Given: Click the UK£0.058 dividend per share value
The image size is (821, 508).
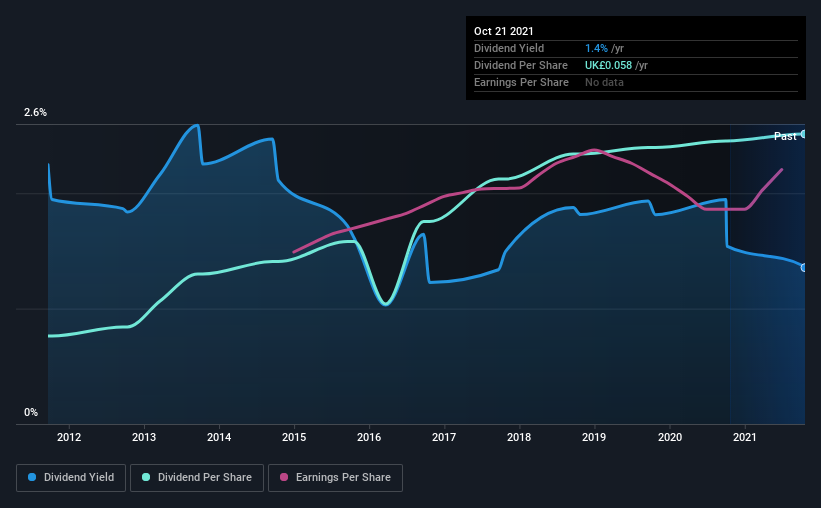Looking at the screenshot, I should coord(608,65).
